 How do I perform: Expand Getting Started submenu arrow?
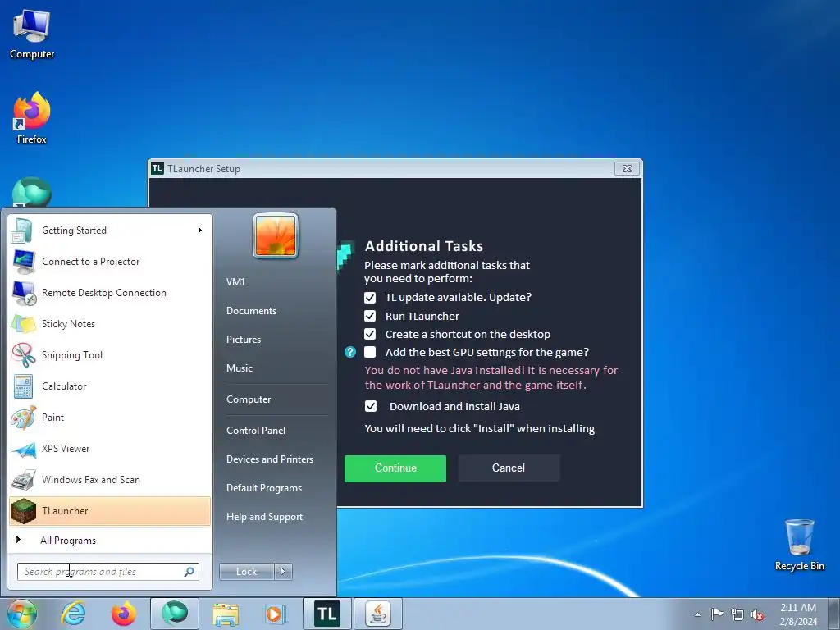pos(200,231)
